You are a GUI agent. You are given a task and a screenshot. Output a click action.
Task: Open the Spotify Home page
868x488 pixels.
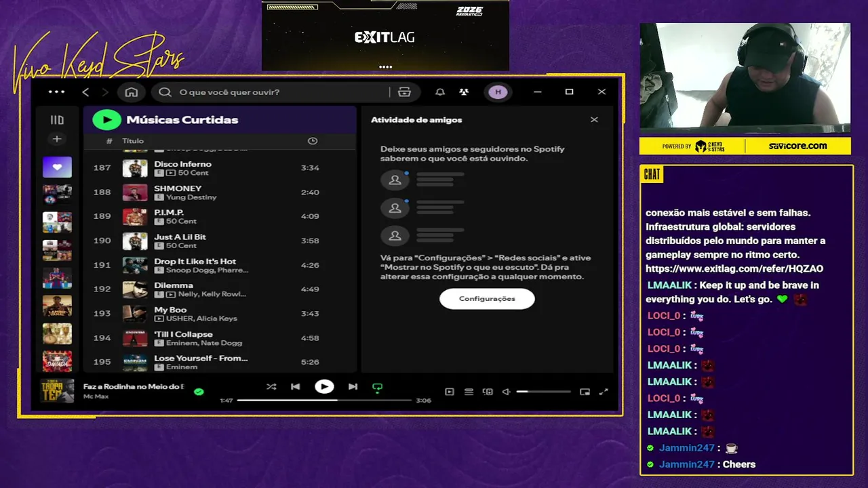click(132, 92)
